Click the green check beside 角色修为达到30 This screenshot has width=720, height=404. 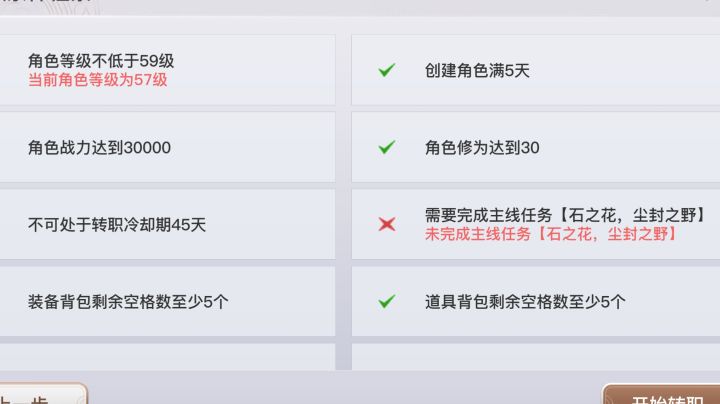point(387,147)
